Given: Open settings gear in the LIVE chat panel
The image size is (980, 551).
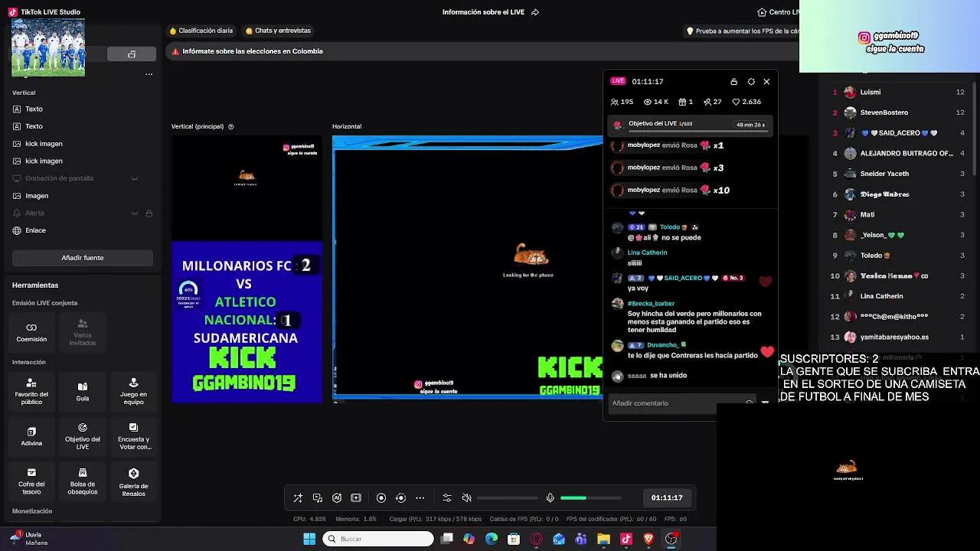Looking at the screenshot, I should [751, 81].
